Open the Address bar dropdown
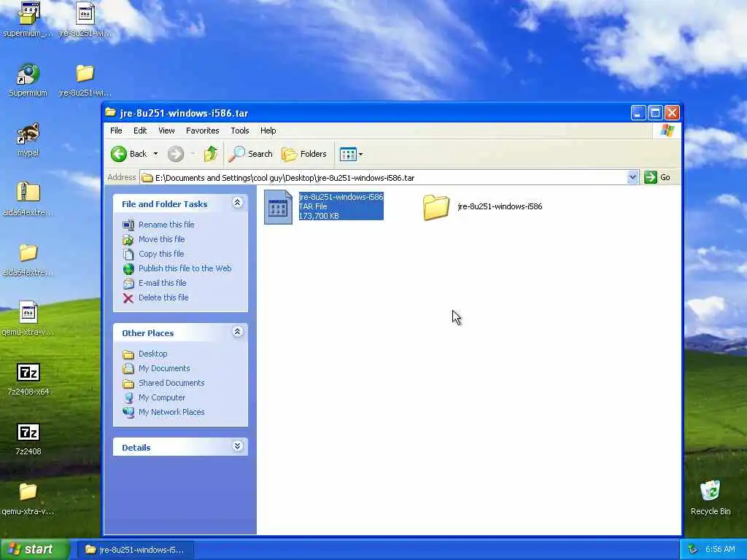 (x=632, y=178)
